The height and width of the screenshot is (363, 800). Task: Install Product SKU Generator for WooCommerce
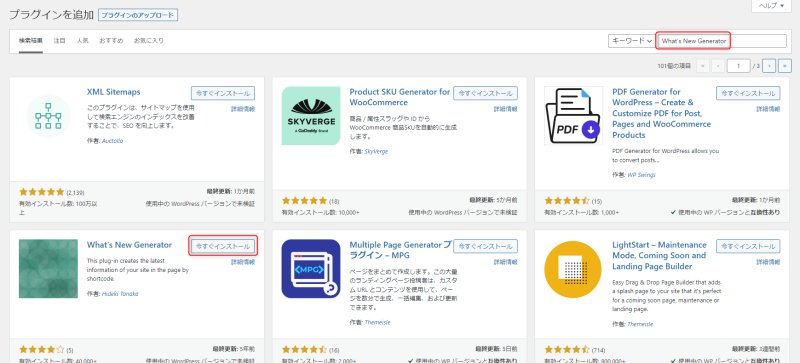click(485, 93)
